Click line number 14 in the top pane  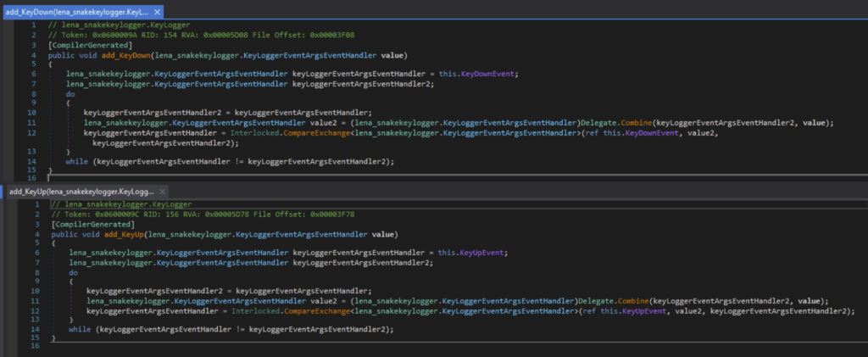(x=32, y=161)
